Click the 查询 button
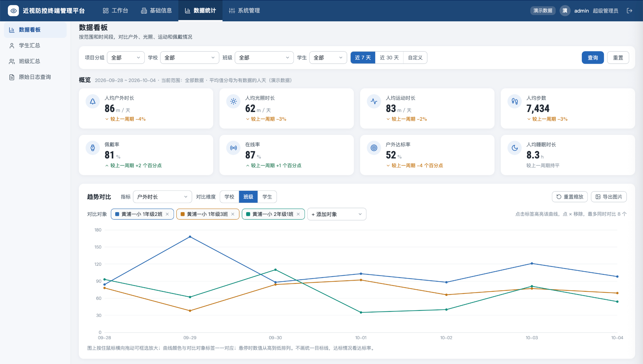This screenshot has height=364, width=643. (x=593, y=58)
